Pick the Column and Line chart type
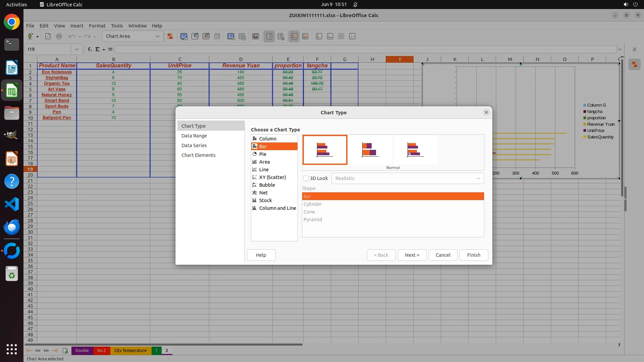644x362 pixels. click(x=277, y=208)
